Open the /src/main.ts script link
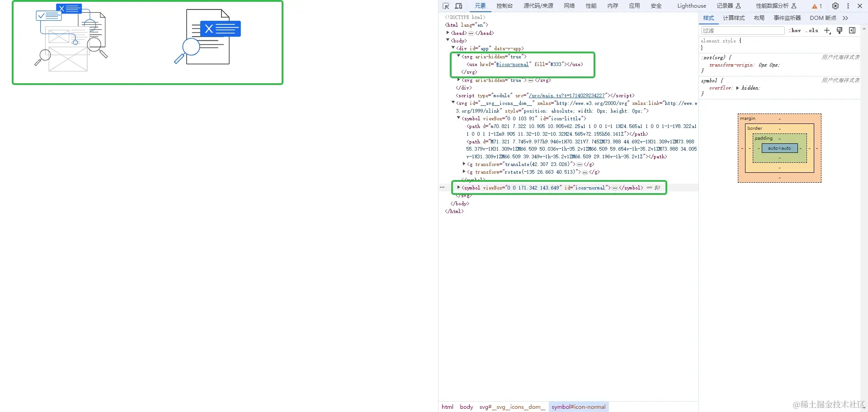The height and width of the screenshot is (412, 868). [x=567, y=95]
